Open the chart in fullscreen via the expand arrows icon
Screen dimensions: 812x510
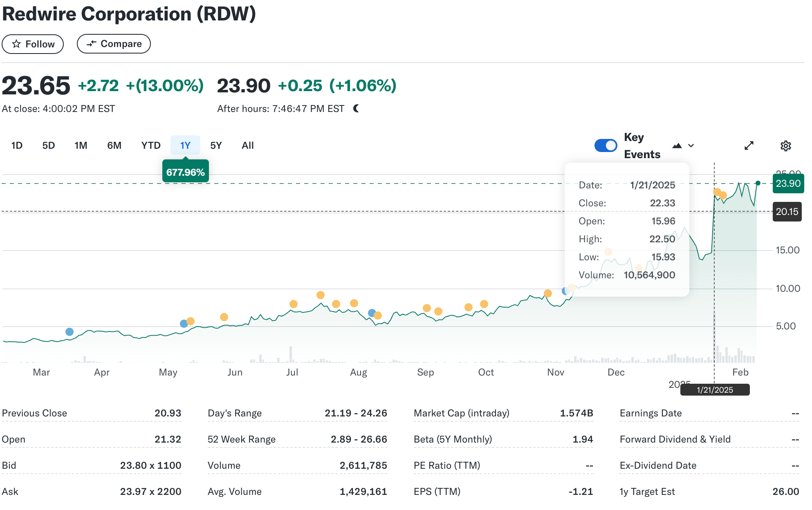[749, 145]
